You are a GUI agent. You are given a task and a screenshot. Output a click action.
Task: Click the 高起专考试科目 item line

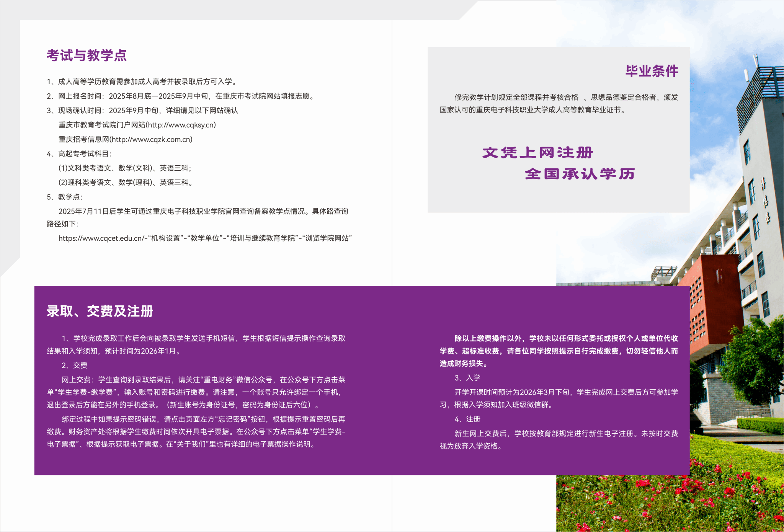click(x=79, y=154)
